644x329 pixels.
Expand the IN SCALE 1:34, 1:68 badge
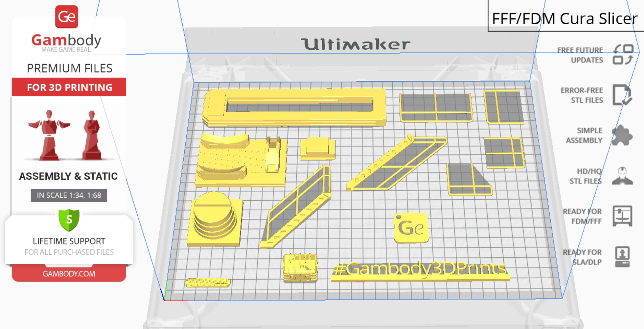pos(69,195)
